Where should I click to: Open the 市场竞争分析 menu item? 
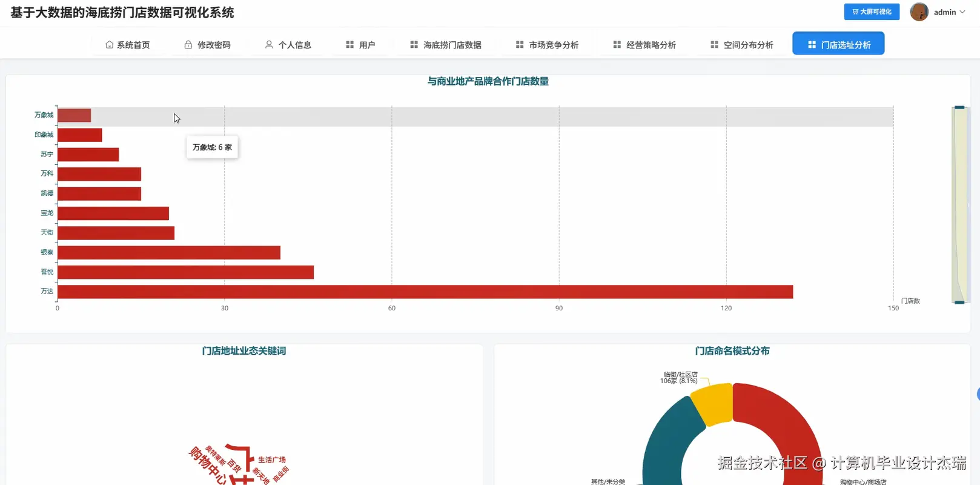[548, 45]
